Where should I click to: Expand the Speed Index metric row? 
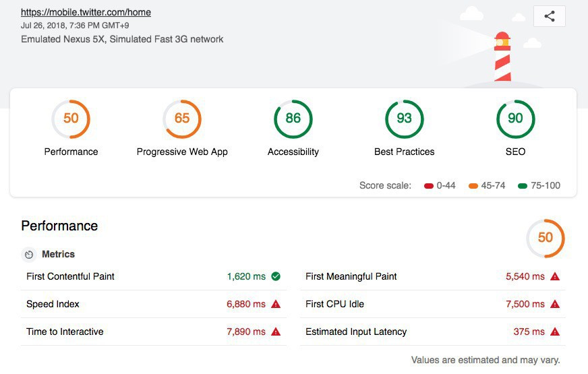click(x=53, y=304)
